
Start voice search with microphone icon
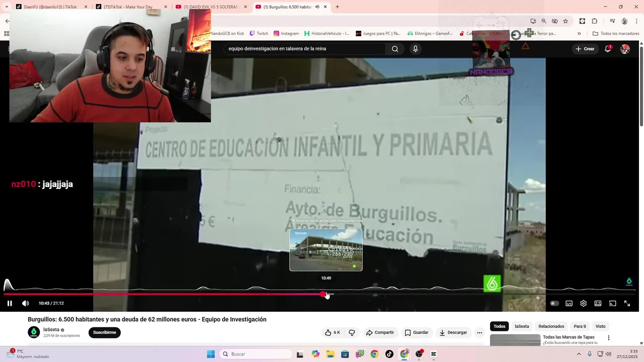tap(415, 49)
